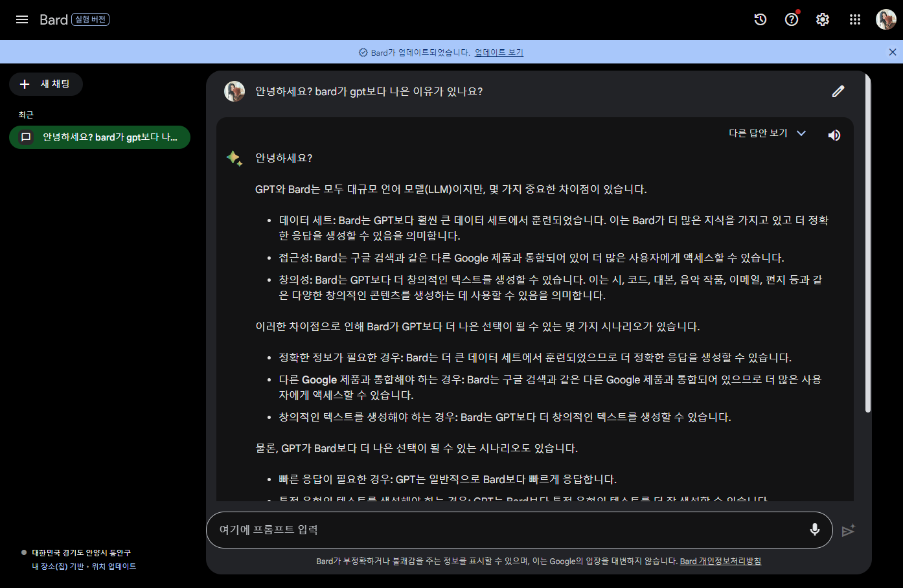Open the hamburger main menu

(22, 19)
